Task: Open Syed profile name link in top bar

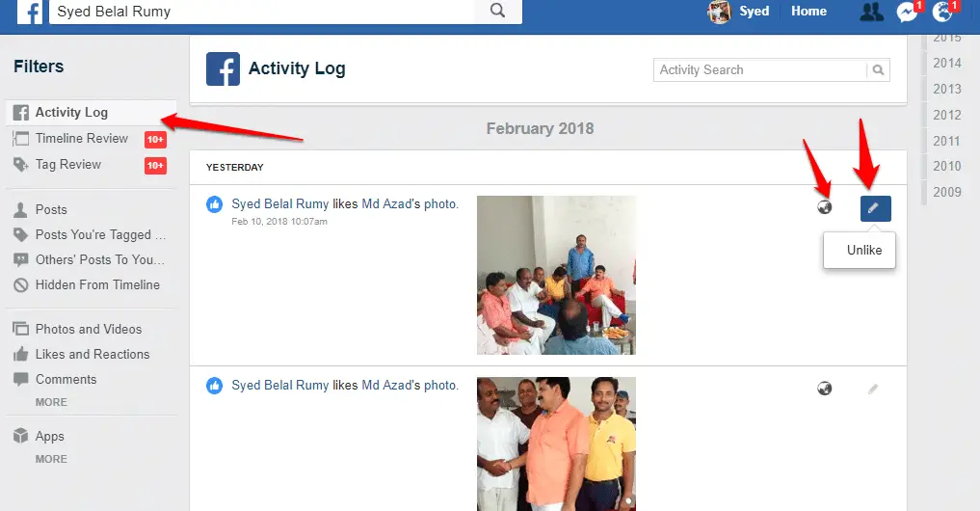Action: click(754, 12)
